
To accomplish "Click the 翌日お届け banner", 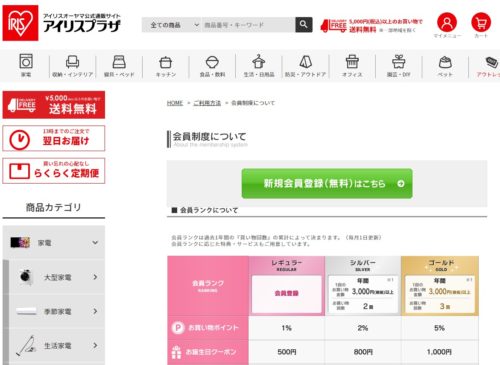I will pos(54,138).
